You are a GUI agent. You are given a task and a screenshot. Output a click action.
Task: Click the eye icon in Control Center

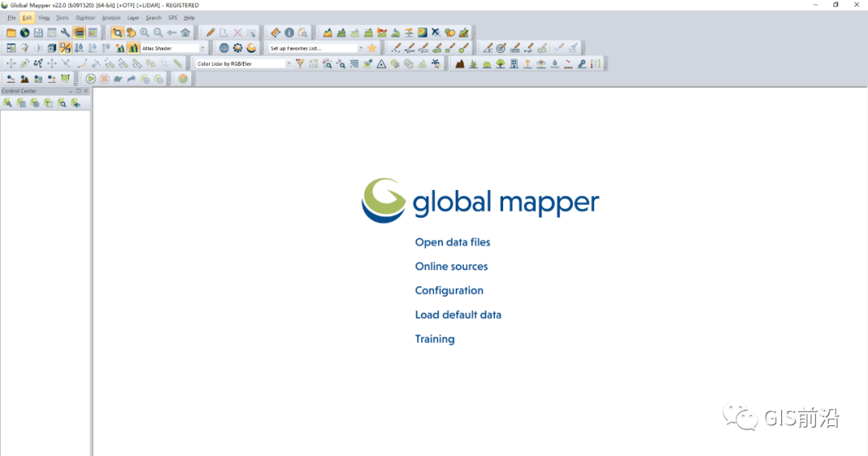[x=76, y=103]
